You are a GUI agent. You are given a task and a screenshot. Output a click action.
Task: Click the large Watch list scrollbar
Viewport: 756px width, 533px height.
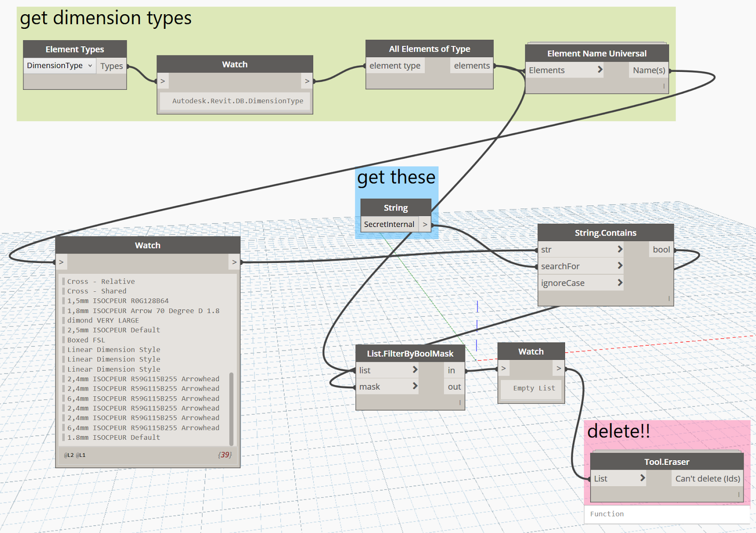point(231,409)
